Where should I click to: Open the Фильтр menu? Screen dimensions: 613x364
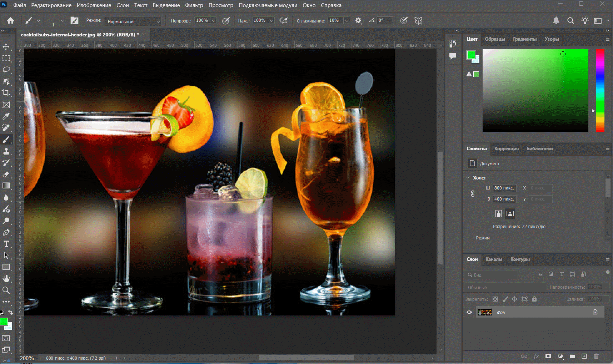click(x=194, y=5)
